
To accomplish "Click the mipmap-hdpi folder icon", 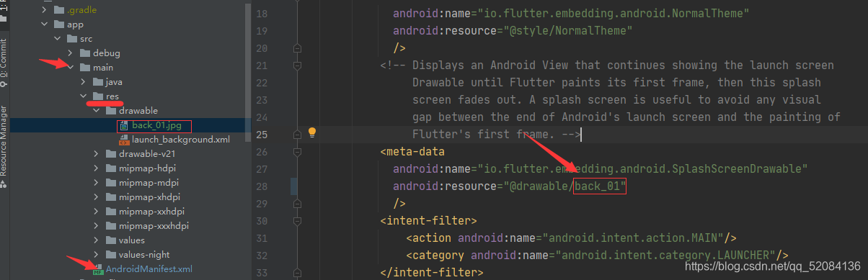I will [x=111, y=168].
